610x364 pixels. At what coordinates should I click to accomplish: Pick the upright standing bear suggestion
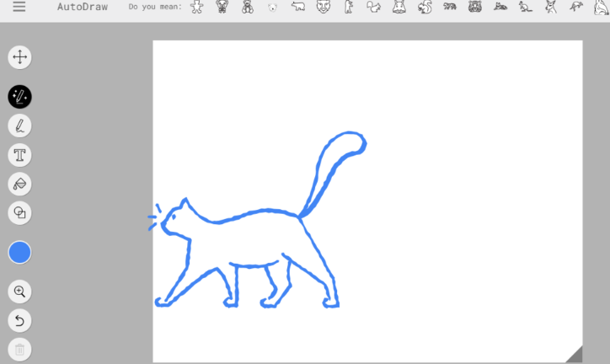pos(349,7)
